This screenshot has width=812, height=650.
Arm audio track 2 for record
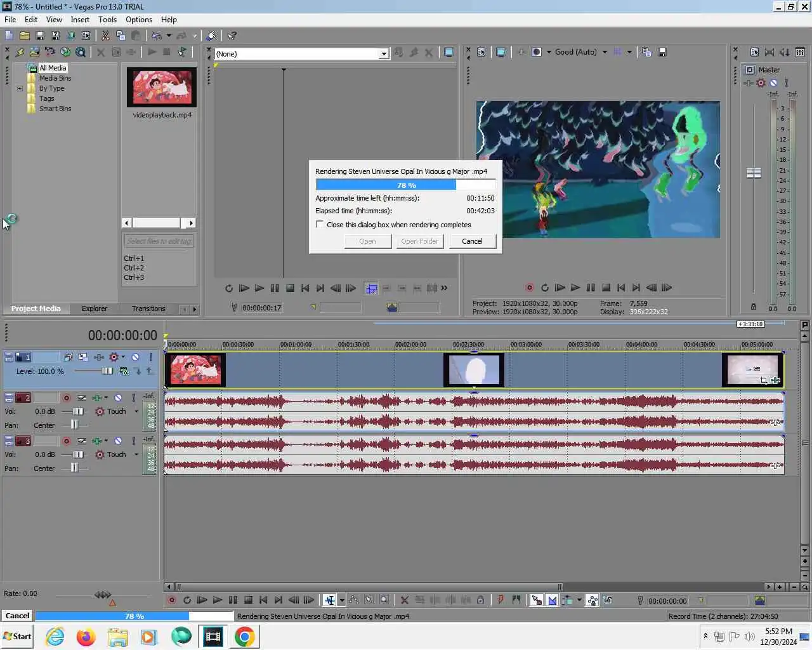pyautogui.click(x=66, y=398)
